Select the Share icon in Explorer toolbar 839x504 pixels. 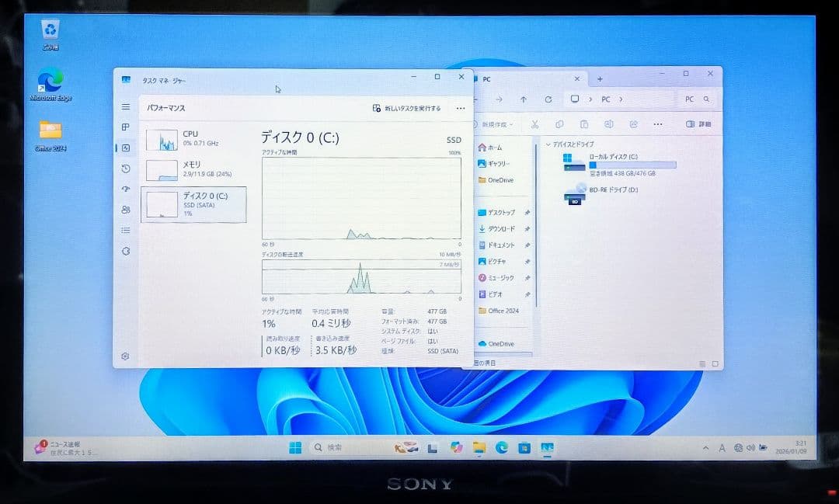click(x=635, y=124)
